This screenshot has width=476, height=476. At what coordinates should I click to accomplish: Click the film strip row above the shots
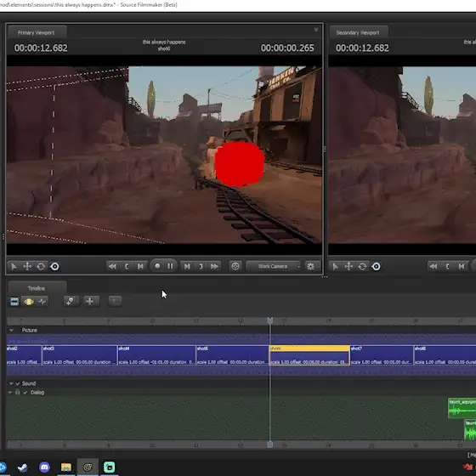click(x=241, y=339)
